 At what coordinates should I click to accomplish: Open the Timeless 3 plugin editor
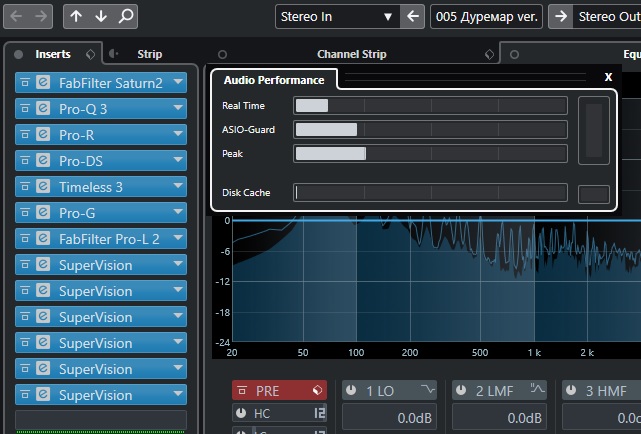pos(43,186)
